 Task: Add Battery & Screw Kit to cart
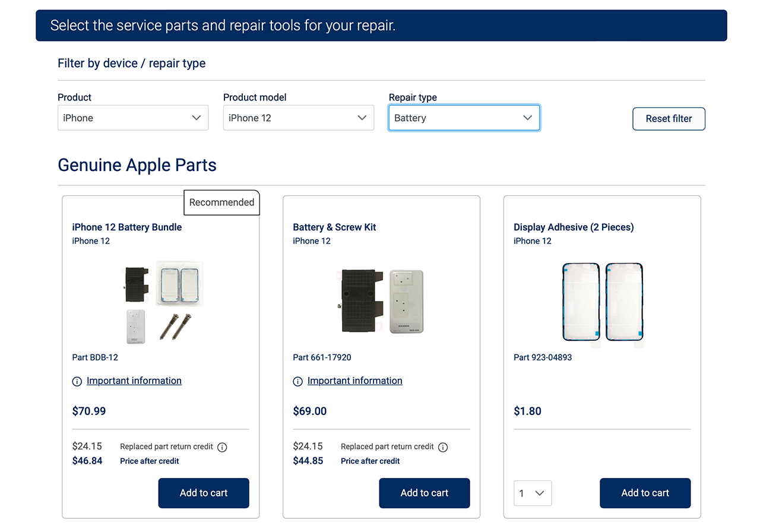coord(425,493)
